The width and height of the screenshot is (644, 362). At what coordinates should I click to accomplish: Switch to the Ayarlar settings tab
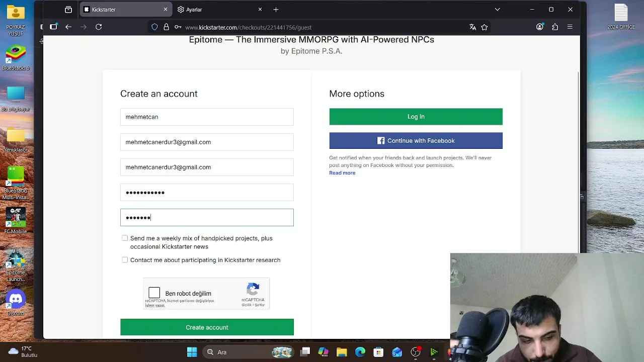(x=220, y=10)
